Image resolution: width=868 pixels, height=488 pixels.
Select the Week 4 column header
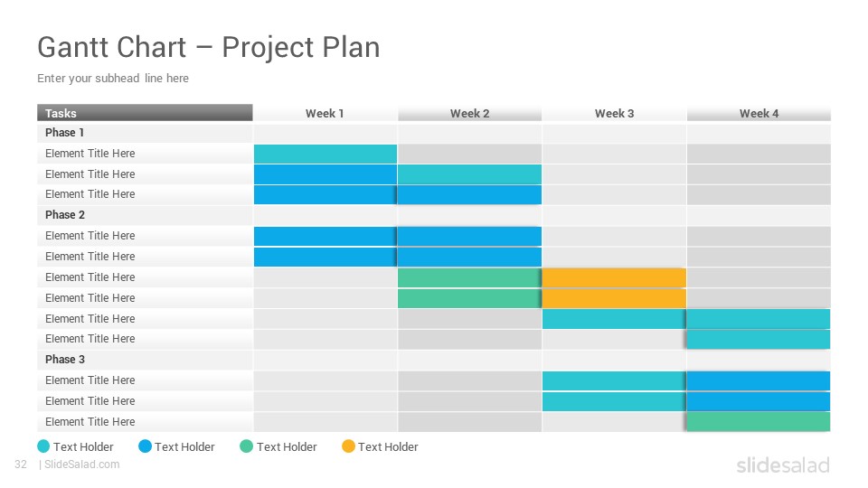759,113
